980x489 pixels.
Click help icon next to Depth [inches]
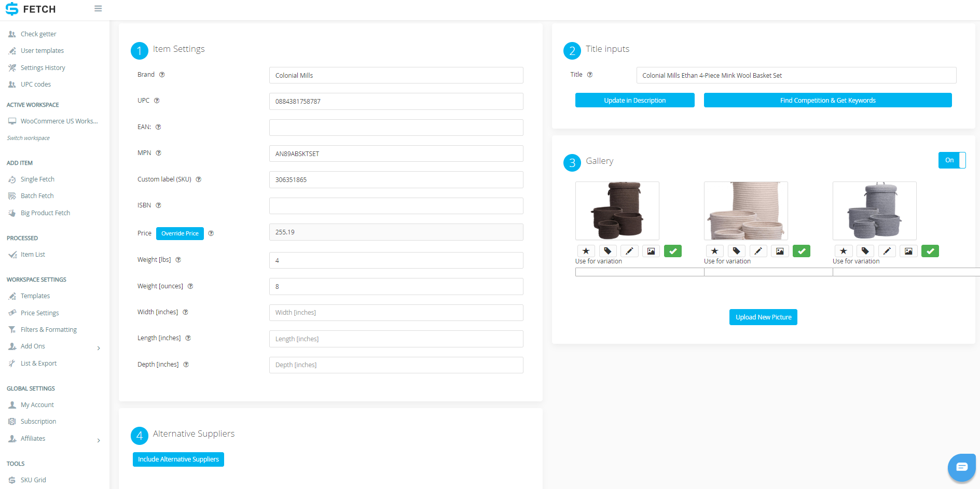click(186, 365)
